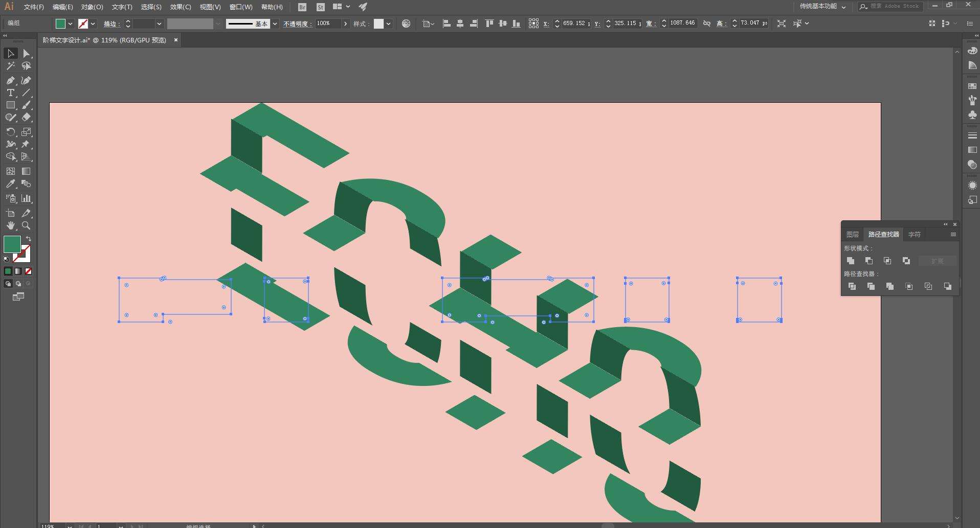Switch to 图层 panel tab
This screenshot has height=528, width=980.
pos(853,234)
